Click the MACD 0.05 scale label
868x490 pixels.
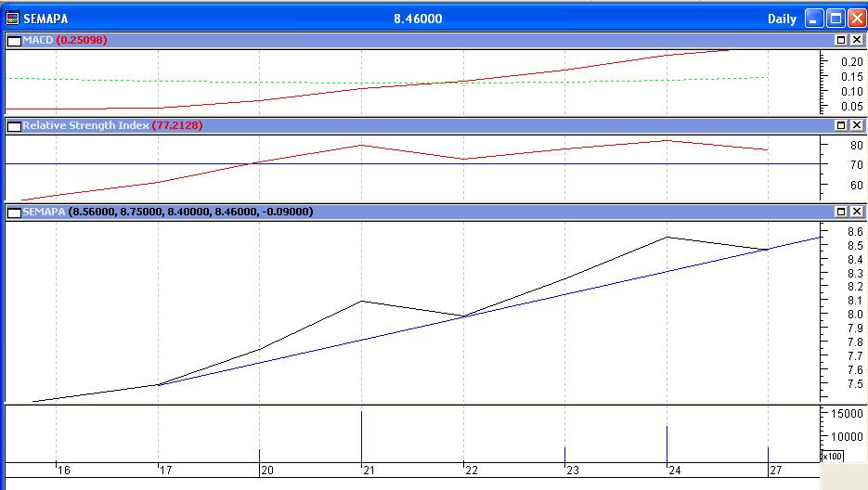coord(851,107)
